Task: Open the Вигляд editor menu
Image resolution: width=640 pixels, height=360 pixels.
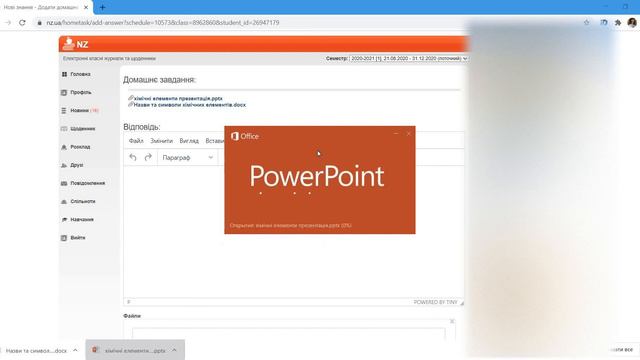Action: coord(189,141)
